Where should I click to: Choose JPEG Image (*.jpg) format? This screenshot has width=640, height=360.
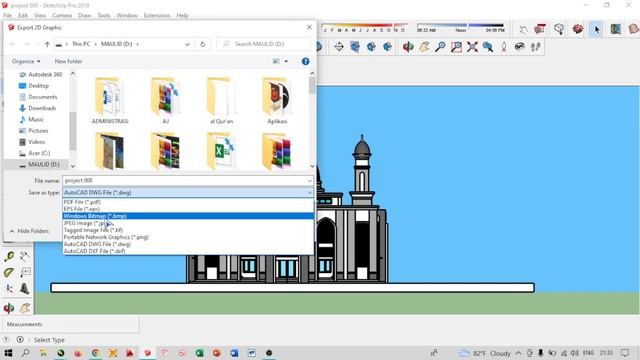point(188,223)
